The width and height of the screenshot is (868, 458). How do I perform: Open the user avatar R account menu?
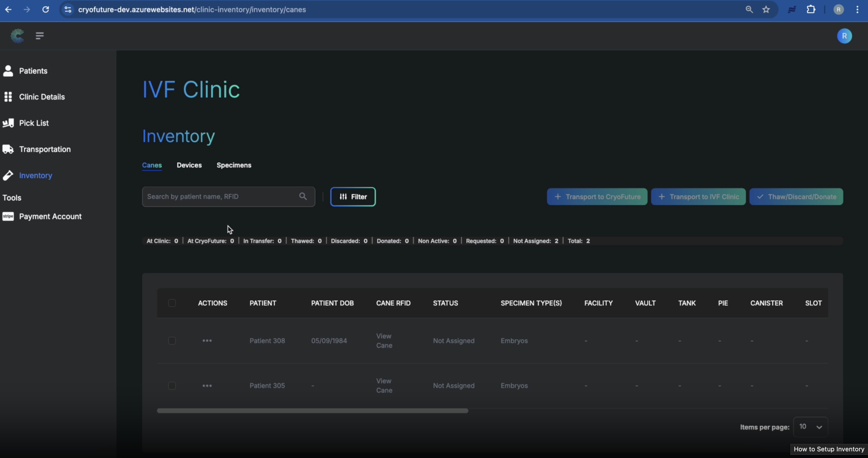(x=844, y=36)
